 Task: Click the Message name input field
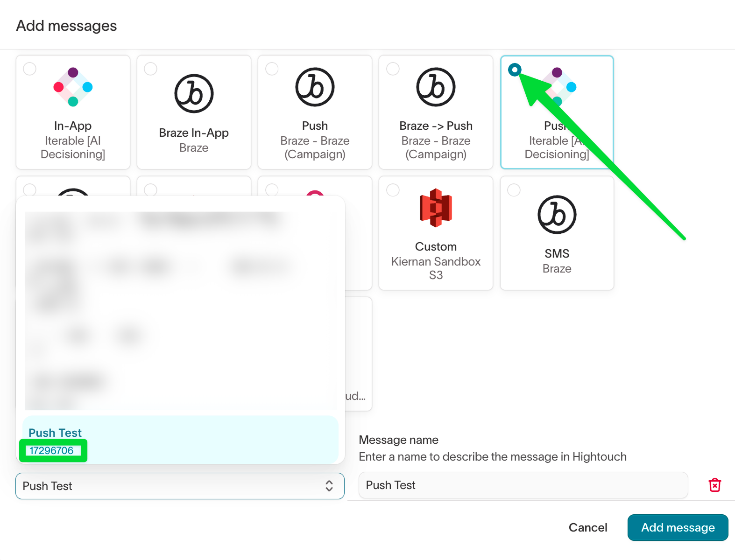pyautogui.click(x=523, y=485)
